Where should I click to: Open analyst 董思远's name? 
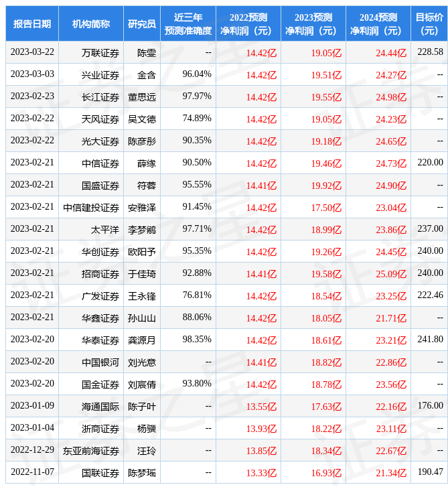coord(141,96)
